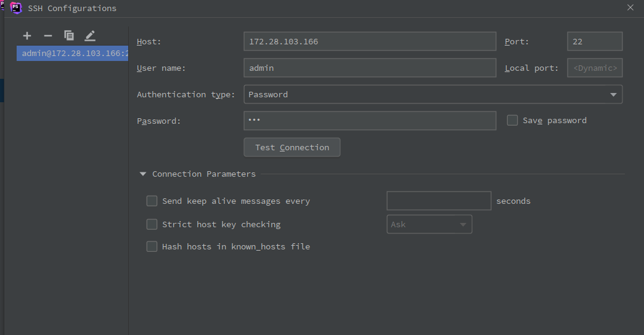Open the Authentication type dropdown
644x335 pixels.
point(433,94)
